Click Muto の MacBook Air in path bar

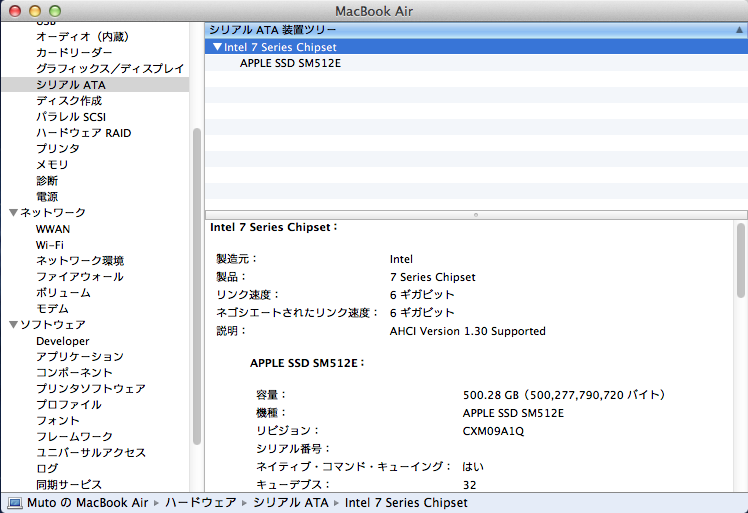point(88,503)
